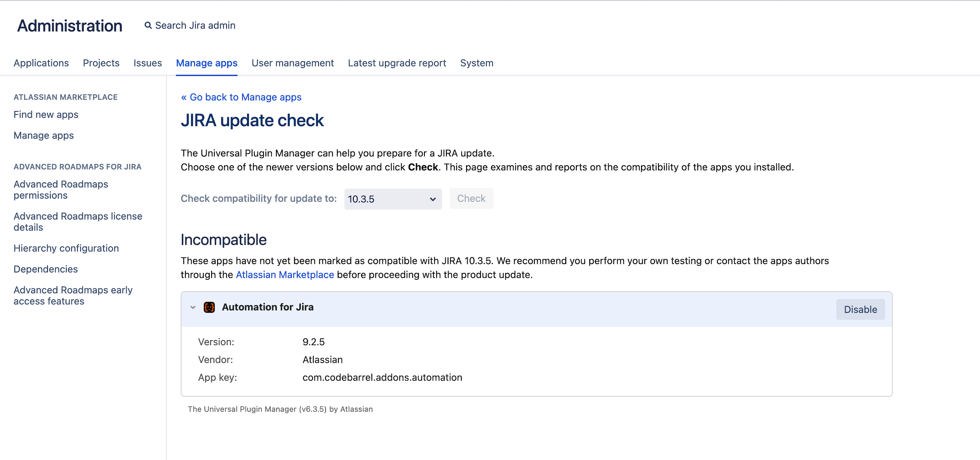Go back to Manage apps link

tap(241, 97)
